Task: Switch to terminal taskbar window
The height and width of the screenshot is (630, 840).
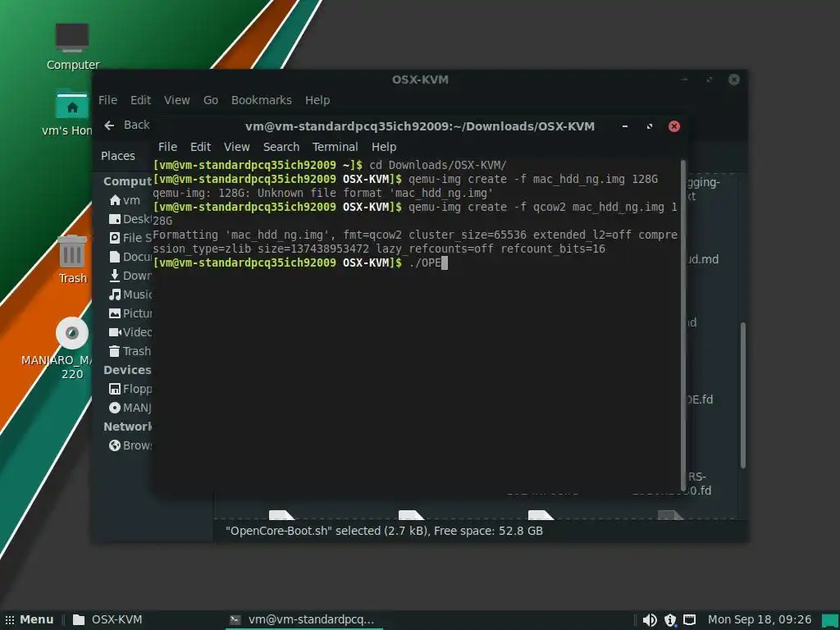Action: pos(303,620)
